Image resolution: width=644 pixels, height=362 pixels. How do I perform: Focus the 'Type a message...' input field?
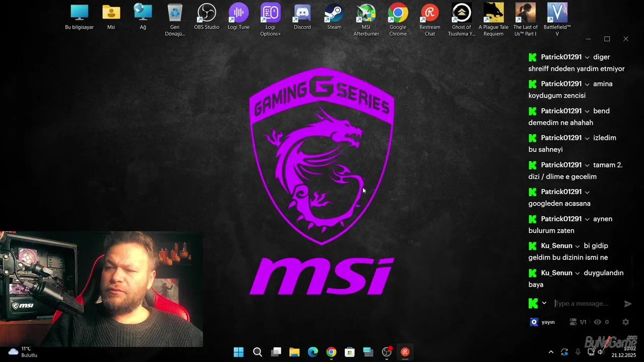click(586, 303)
